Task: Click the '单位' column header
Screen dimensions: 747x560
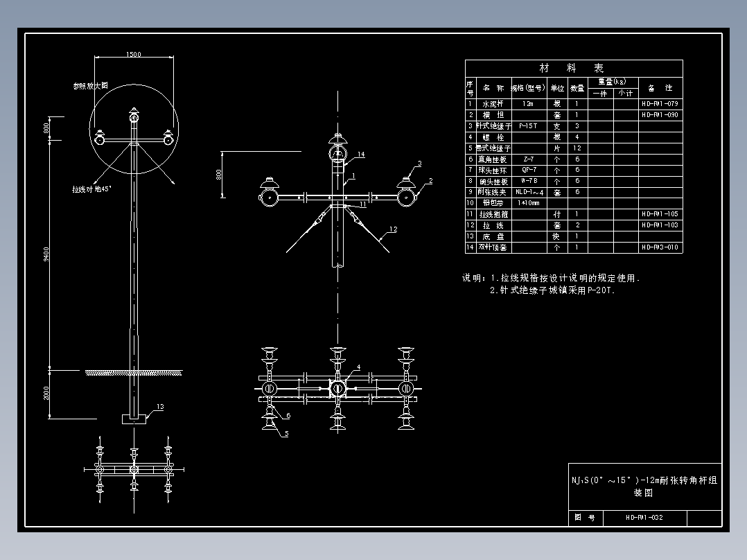Action: coord(557,88)
